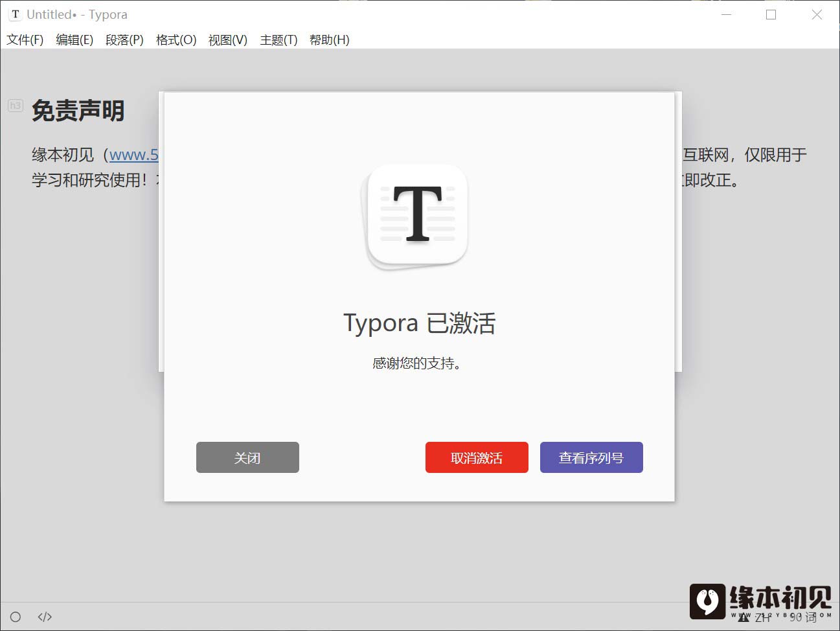The width and height of the screenshot is (840, 631).
Task: Click the Typora icon in the title bar
Action: (15, 14)
